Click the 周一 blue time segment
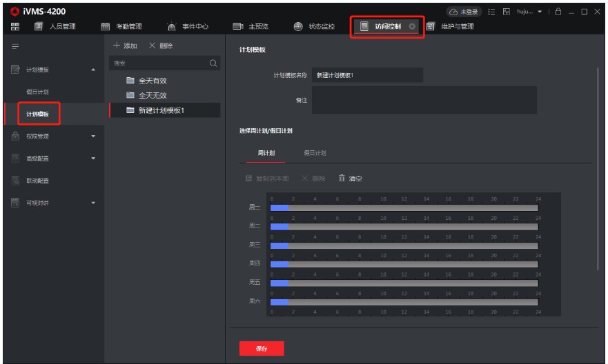The height and width of the screenshot is (364, 608). 280,208
